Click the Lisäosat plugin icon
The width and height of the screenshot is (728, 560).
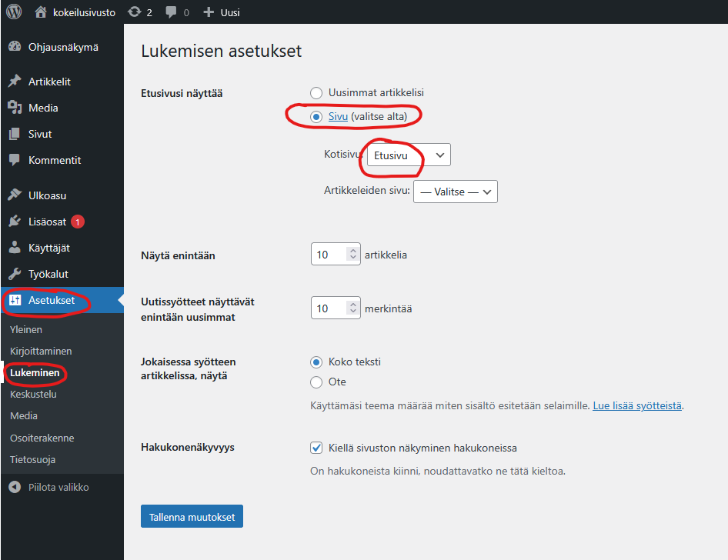(x=15, y=222)
